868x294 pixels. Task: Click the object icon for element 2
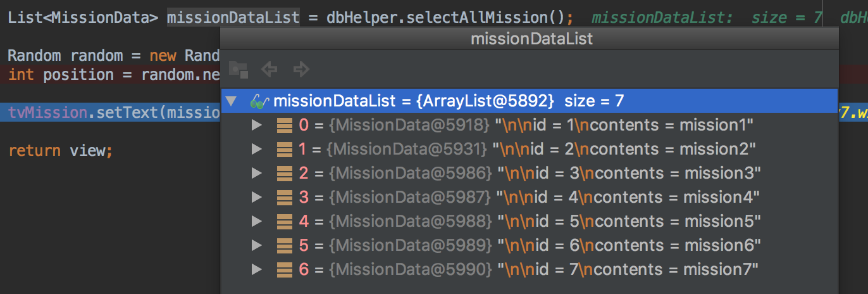click(285, 174)
